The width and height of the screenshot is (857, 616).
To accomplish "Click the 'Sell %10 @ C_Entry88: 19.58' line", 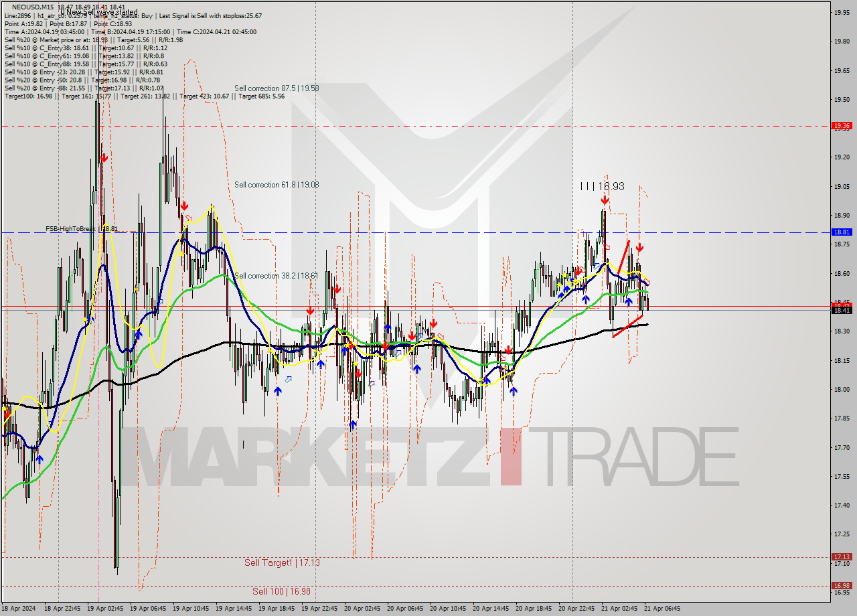I will pos(86,64).
